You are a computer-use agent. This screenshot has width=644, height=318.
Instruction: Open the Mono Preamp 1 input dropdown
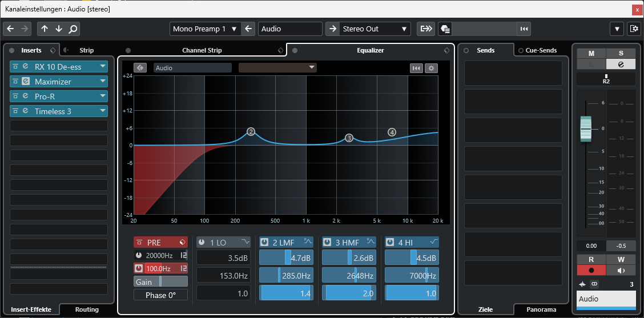(205, 29)
